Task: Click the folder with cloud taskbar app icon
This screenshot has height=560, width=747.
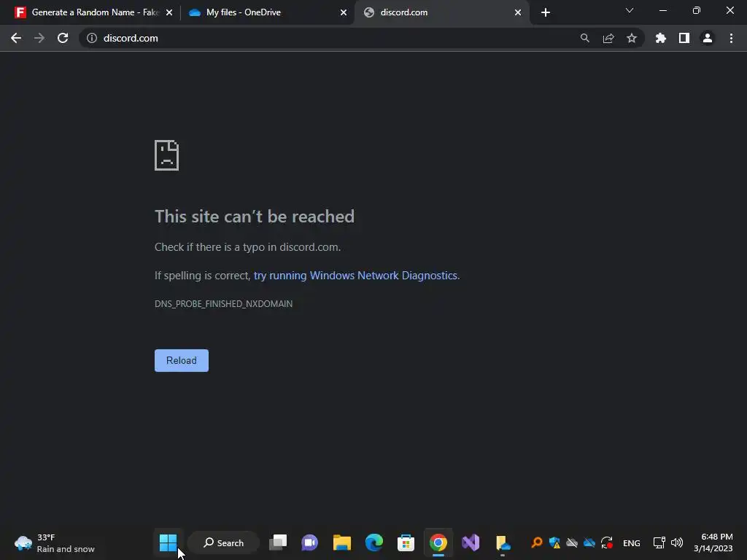Action: pos(503,542)
